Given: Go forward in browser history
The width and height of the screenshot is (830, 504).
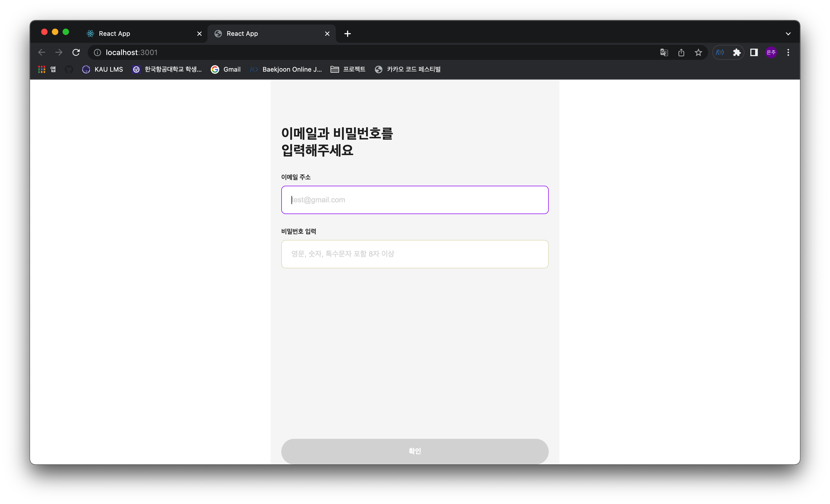Looking at the screenshot, I should coord(59,52).
